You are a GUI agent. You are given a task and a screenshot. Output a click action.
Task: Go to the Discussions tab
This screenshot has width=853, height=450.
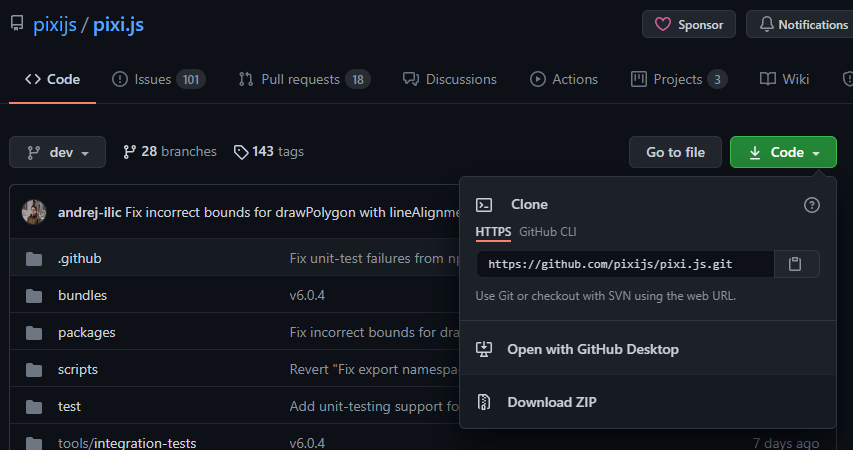click(449, 79)
